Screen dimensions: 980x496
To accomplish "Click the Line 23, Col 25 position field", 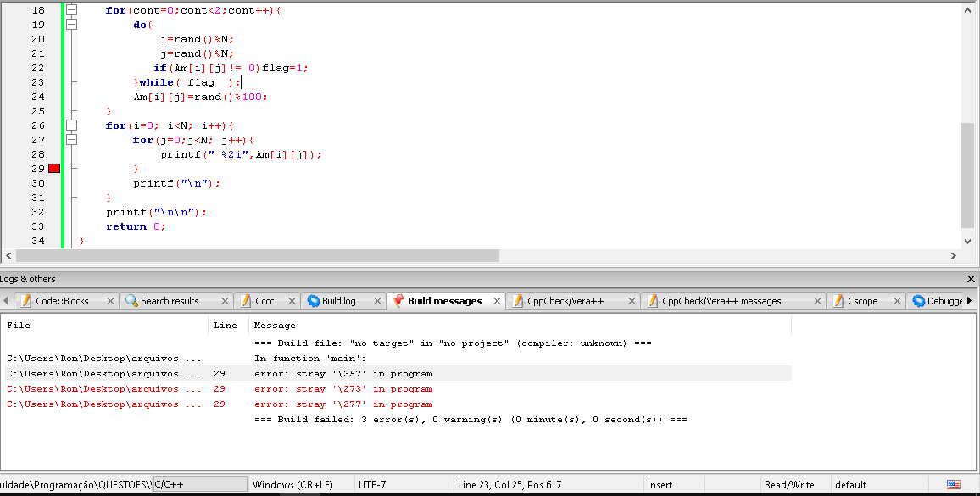I will tap(548, 485).
